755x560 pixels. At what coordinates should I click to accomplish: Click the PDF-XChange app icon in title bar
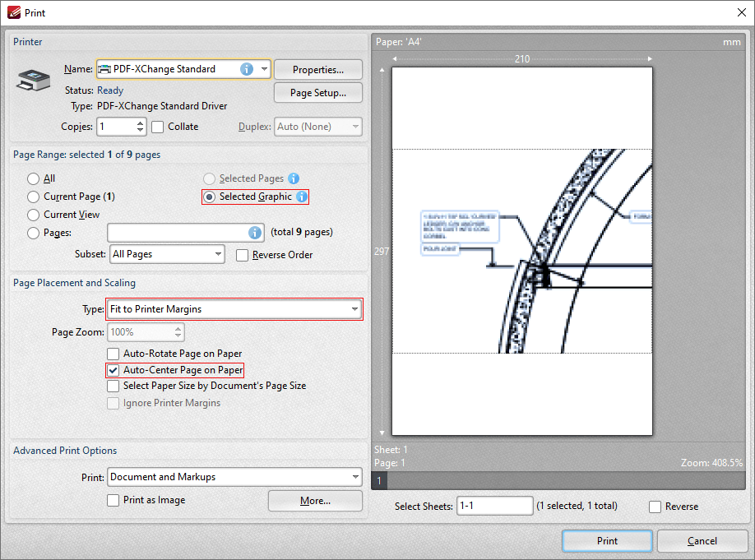(x=14, y=12)
